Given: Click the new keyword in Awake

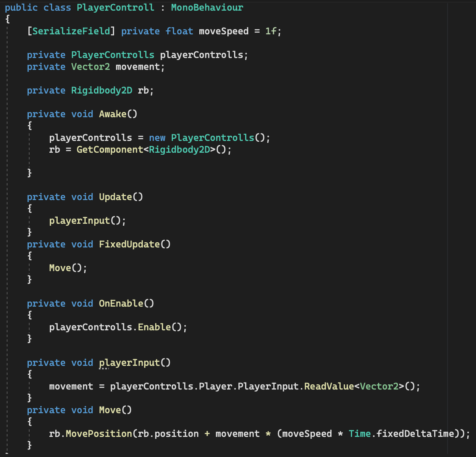Looking at the screenshot, I should point(157,138).
